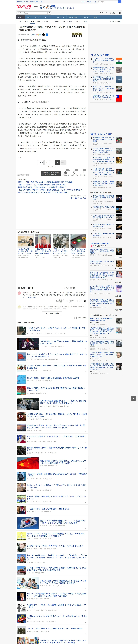Select the みんなの意見 tab

(x=73, y=17)
